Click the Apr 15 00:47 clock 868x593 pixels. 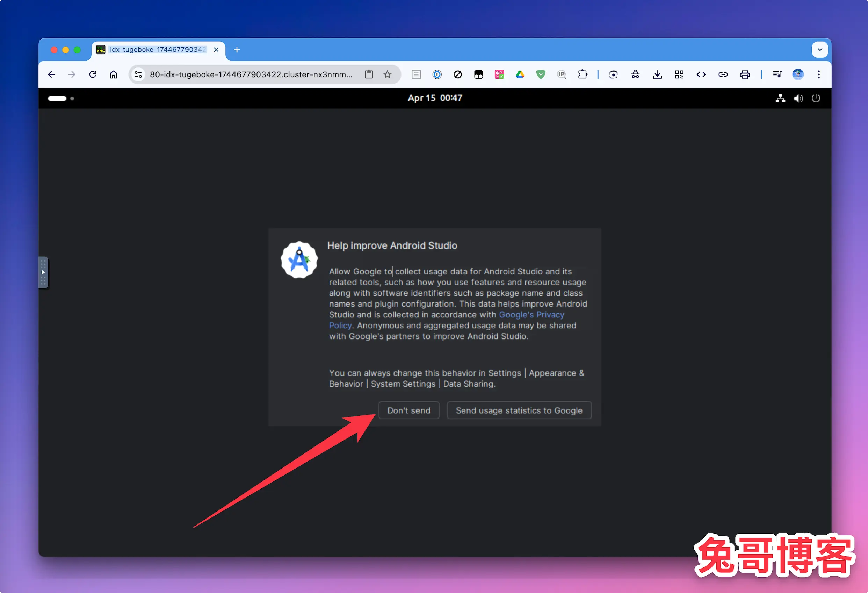pos(435,98)
